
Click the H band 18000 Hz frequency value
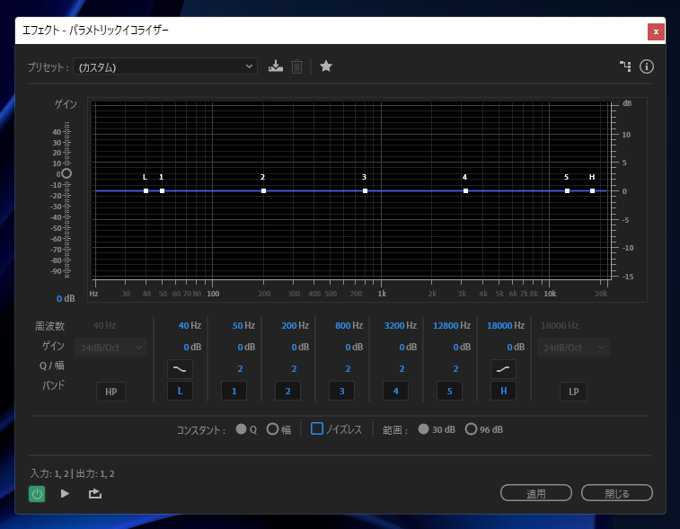coord(506,326)
